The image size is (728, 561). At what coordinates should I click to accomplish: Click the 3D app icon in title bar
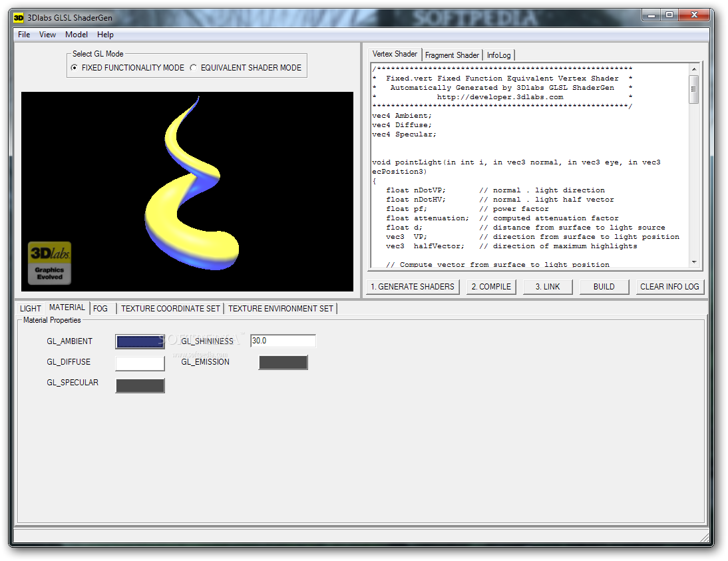click(18, 18)
